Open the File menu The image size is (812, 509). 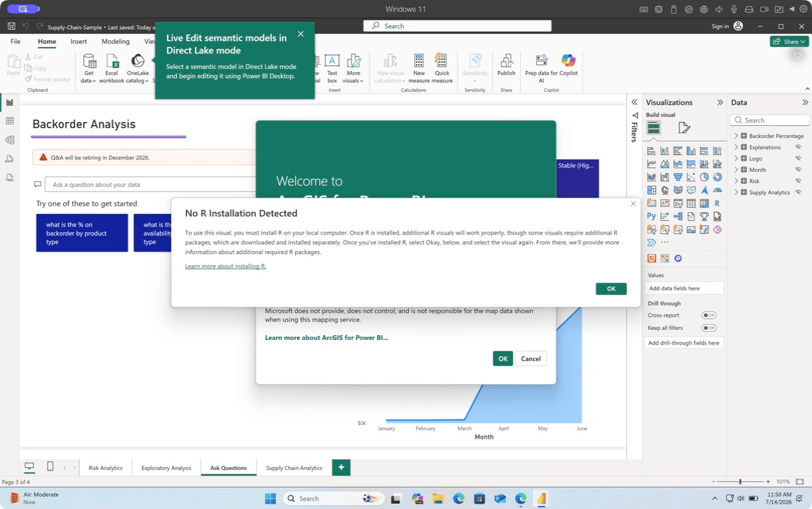pos(15,41)
